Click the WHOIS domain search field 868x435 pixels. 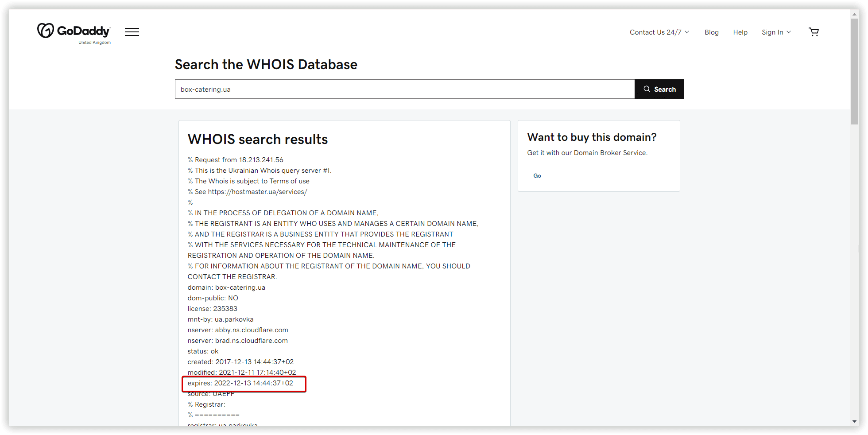(405, 89)
